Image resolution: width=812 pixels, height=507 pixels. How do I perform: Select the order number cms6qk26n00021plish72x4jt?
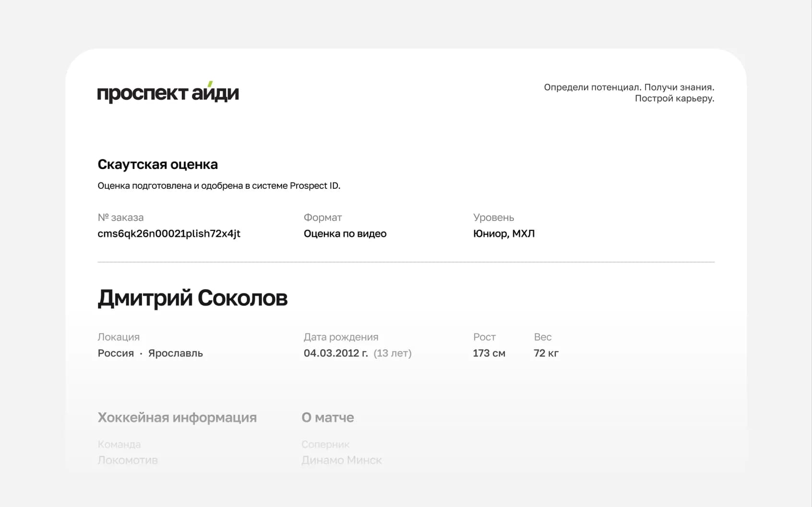click(x=169, y=234)
